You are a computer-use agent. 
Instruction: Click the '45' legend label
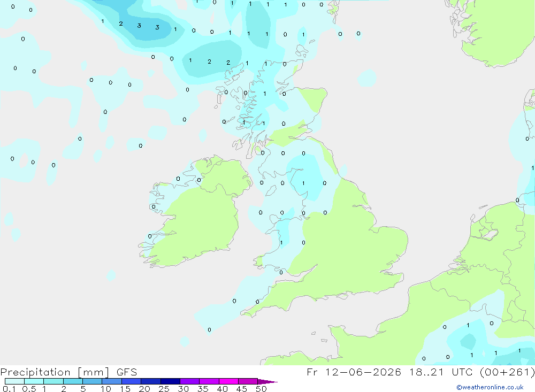tap(242, 389)
